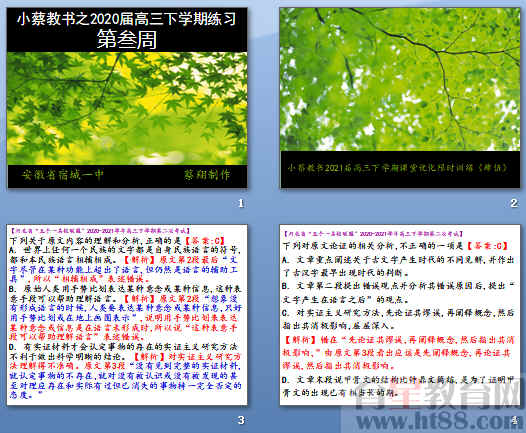Click the slide number 1 label

point(241,203)
